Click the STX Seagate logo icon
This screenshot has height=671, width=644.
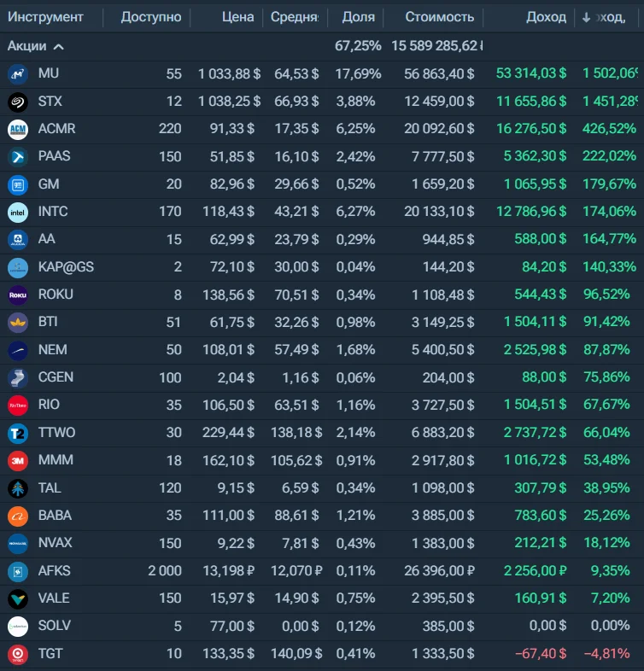pos(18,102)
